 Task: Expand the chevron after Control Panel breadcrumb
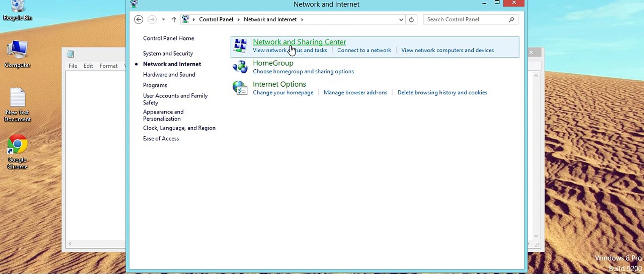click(x=239, y=19)
